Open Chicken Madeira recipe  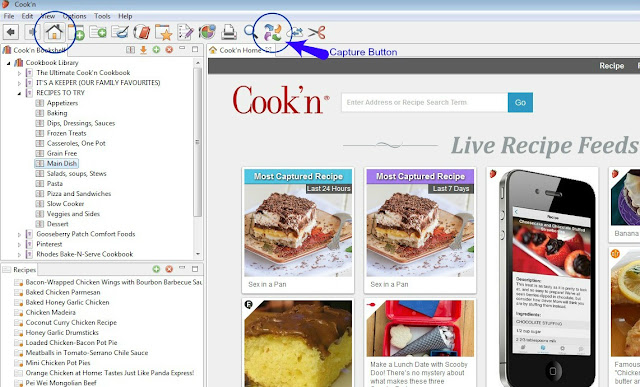pos(51,312)
